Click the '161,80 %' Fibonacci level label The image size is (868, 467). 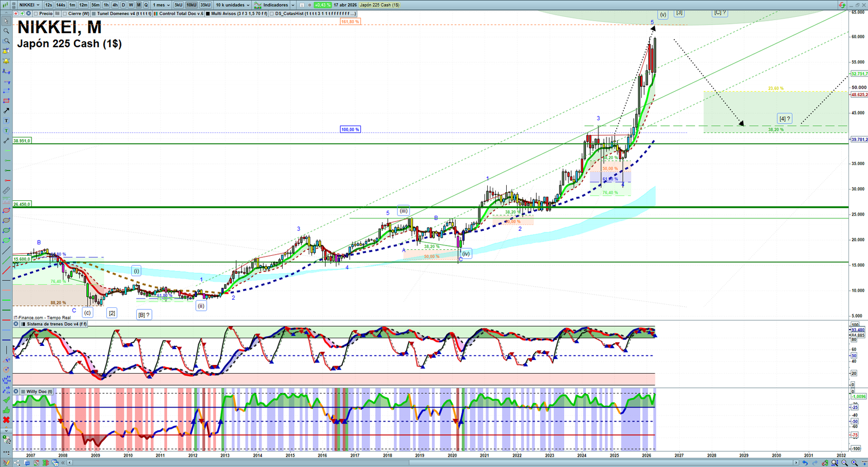[350, 22]
